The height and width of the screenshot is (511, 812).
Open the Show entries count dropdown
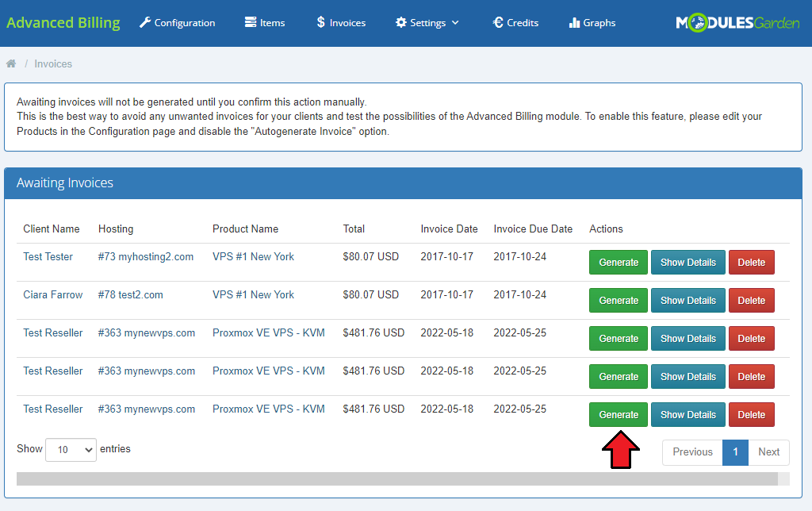(71, 450)
